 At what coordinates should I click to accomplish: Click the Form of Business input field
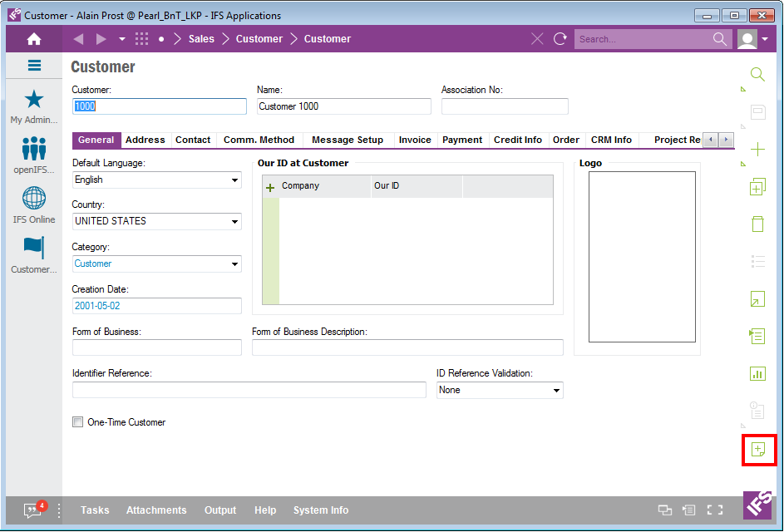coord(156,347)
